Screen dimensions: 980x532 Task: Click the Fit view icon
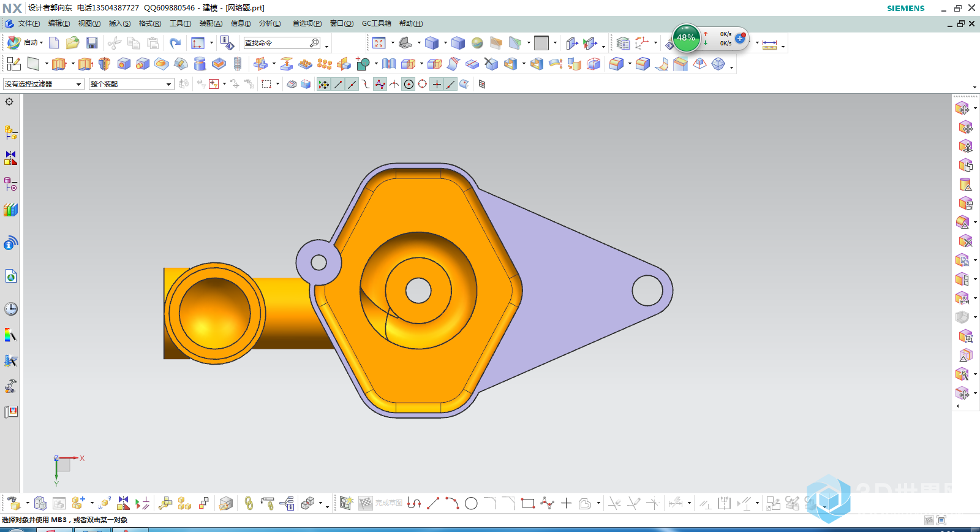[x=379, y=43]
